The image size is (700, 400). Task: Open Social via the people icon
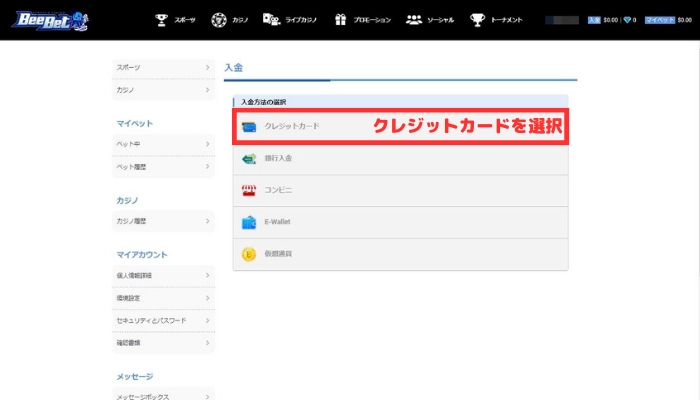[414, 20]
